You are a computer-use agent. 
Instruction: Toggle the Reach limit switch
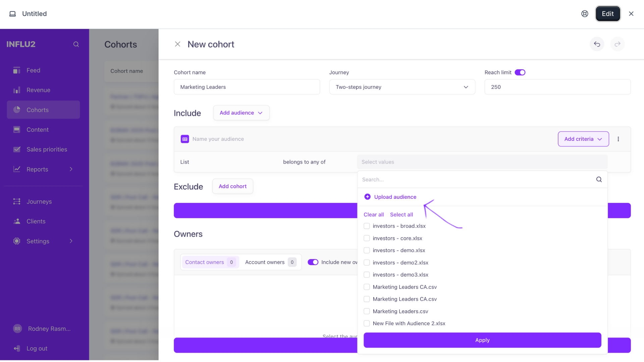(x=520, y=72)
